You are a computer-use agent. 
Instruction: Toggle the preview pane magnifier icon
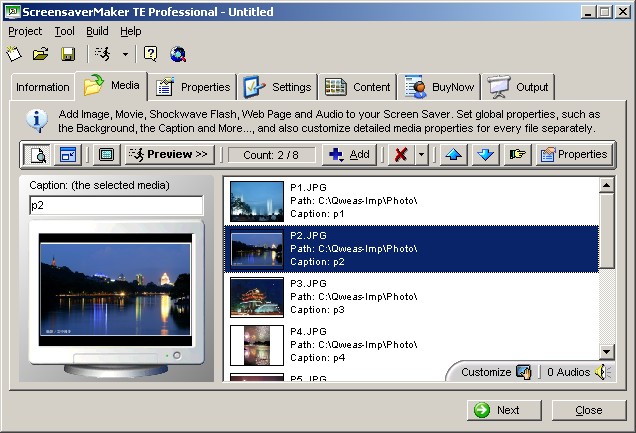click(37, 154)
